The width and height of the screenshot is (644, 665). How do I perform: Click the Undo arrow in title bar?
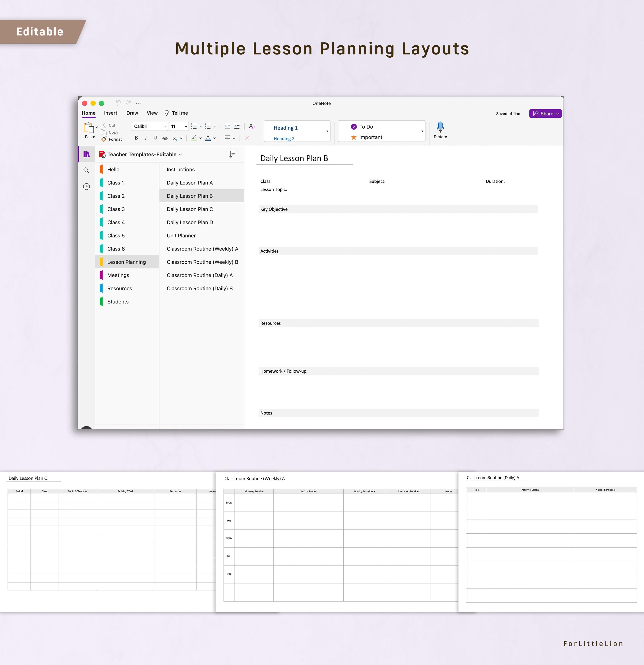[x=118, y=103]
